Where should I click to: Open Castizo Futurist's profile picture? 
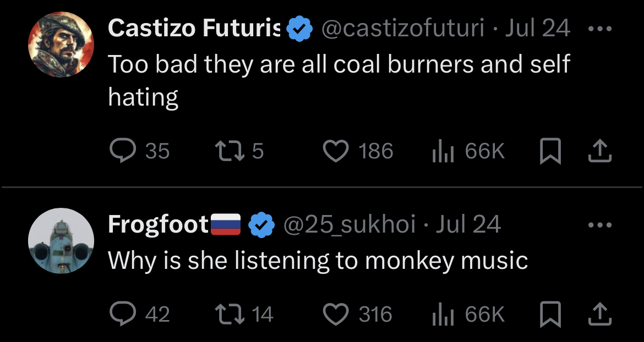61,45
